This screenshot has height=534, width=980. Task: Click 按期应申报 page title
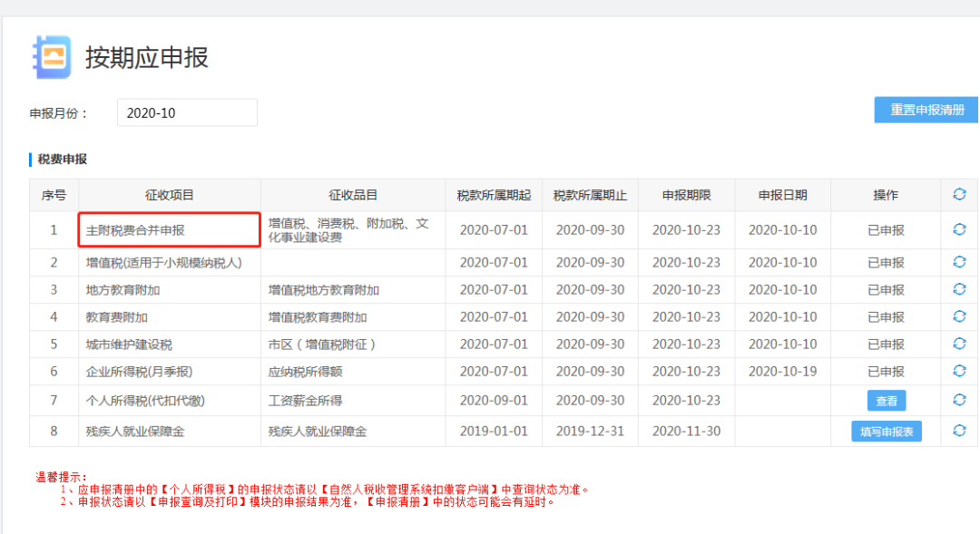(x=147, y=57)
